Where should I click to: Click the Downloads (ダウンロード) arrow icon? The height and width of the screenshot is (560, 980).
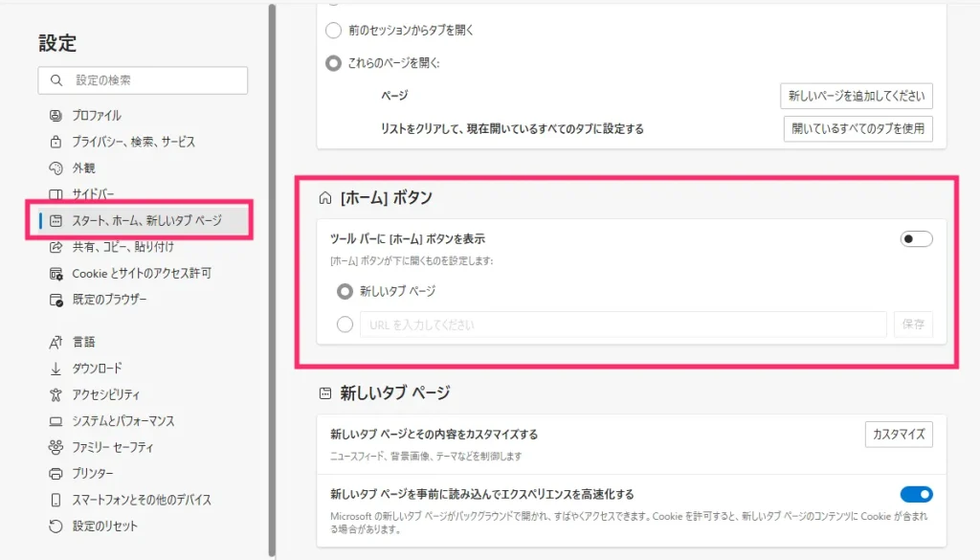pos(56,369)
